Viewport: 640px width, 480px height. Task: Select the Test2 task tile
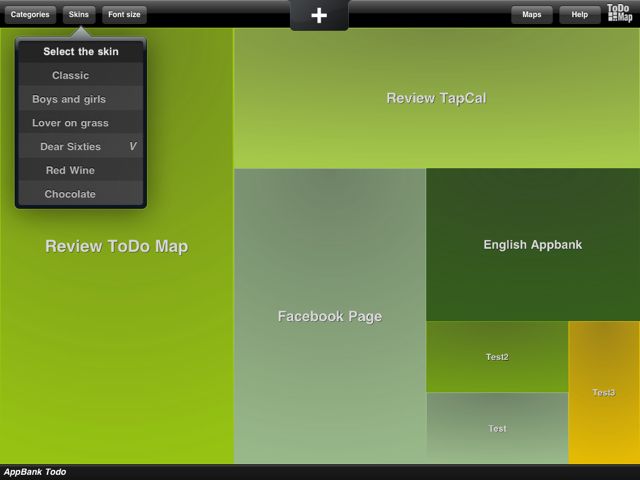[497, 357]
